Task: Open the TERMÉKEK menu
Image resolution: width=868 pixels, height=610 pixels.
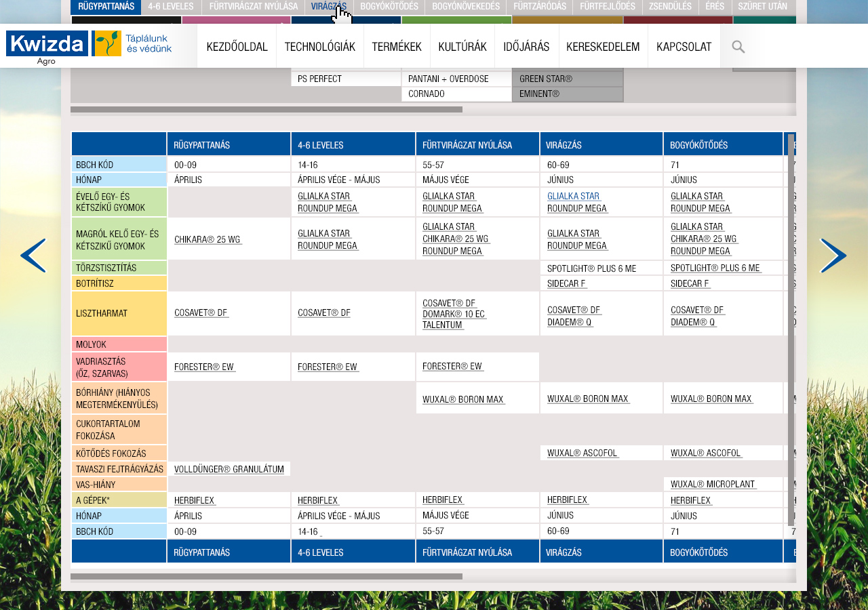Action: [397, 47]
